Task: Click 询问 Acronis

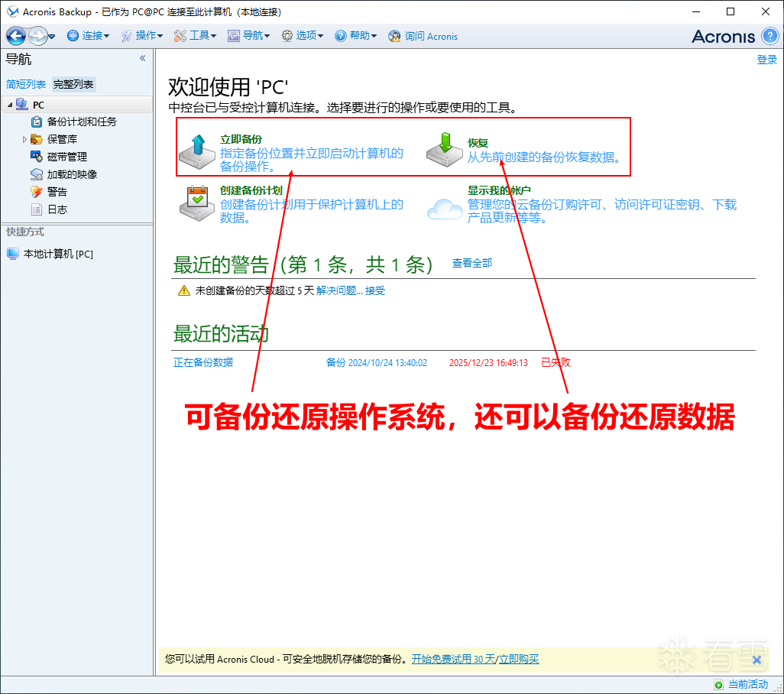Action: pyautogui.click(x=423, y=36)
